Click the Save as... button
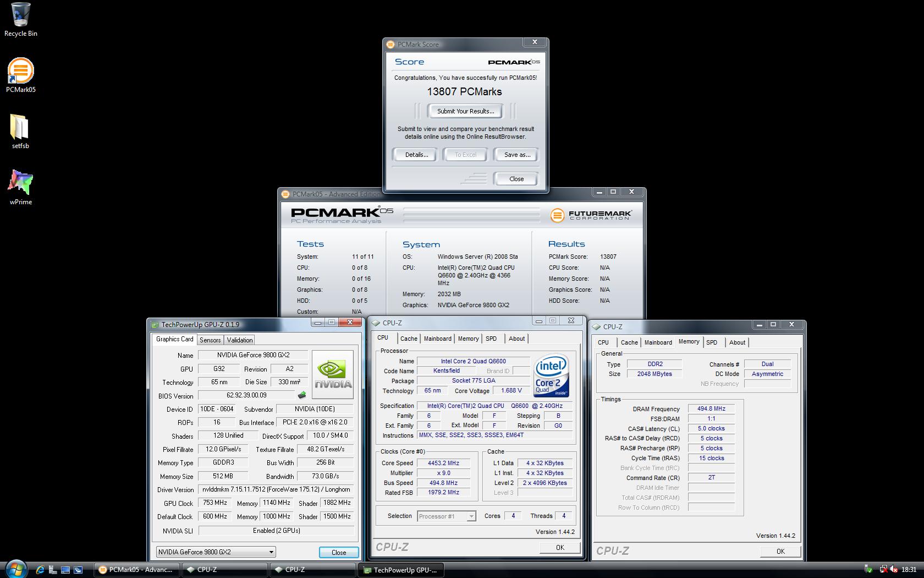The image size is (924, 578). click(517, 155)
